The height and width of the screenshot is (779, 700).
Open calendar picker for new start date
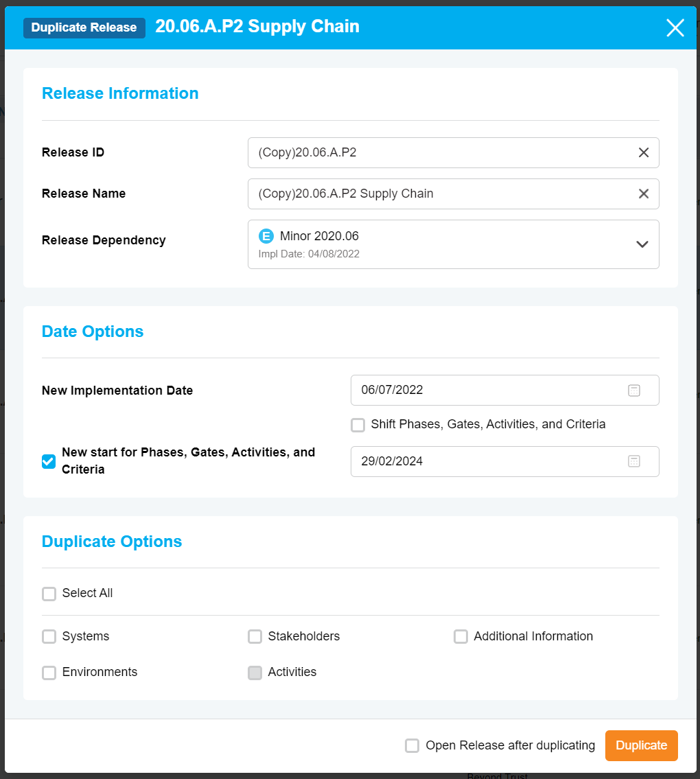633,461
